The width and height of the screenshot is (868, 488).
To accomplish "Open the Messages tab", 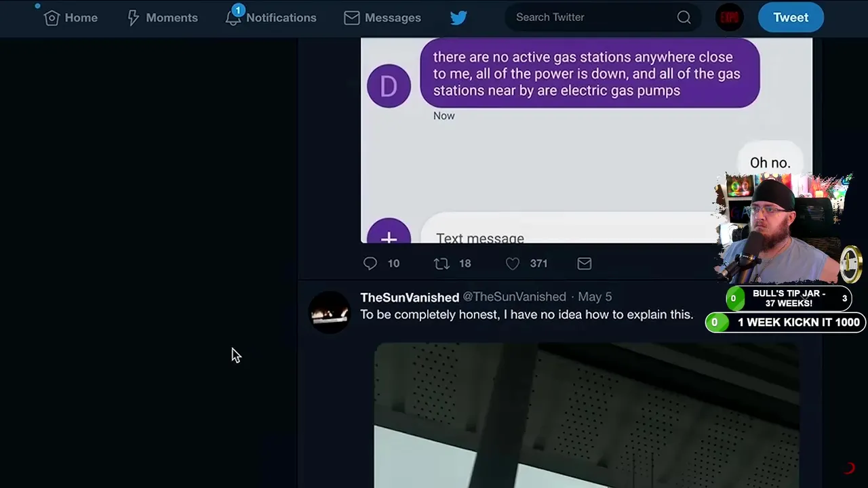I will pos(382,18).
